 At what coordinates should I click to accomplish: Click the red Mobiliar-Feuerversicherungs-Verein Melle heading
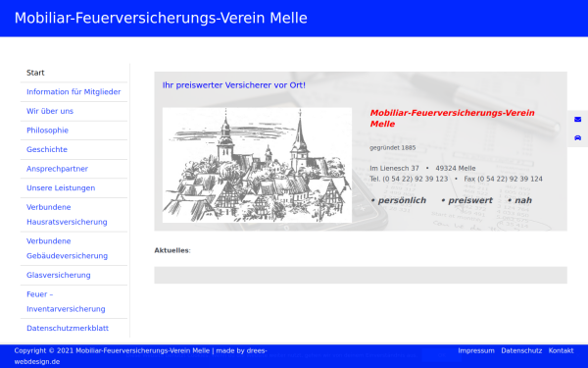(452, 119)
